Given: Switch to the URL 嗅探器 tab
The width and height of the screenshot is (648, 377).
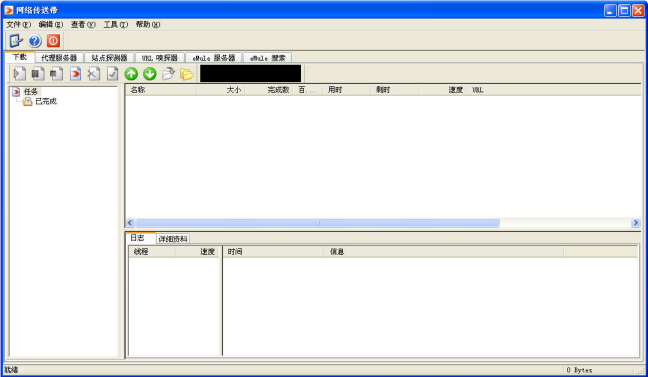Looking at the screenshot, I should 160,58.
